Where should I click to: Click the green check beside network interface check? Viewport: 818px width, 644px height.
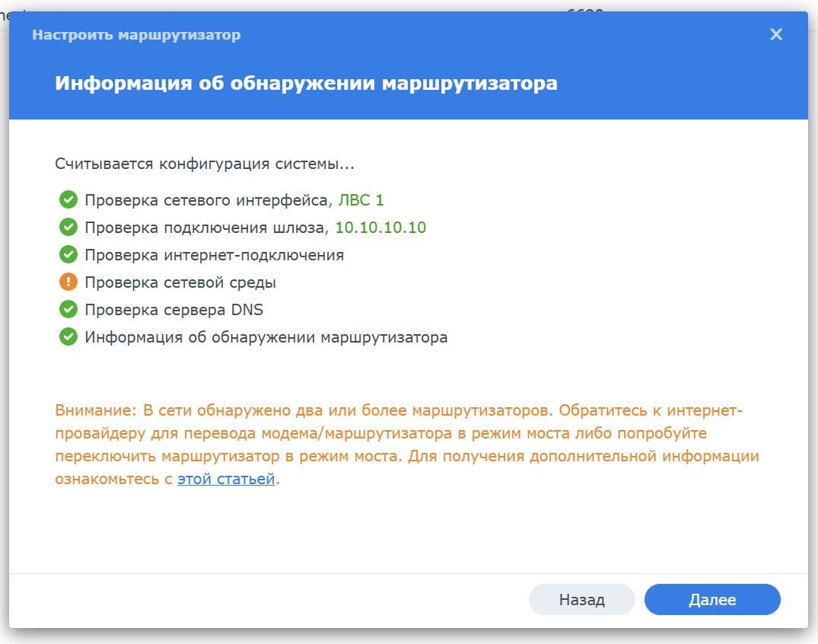click(68, 200)
